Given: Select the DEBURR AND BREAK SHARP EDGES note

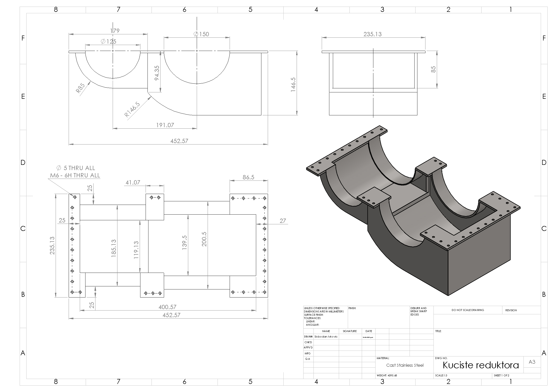Looking at the screenshot, I should click(418, 311).
